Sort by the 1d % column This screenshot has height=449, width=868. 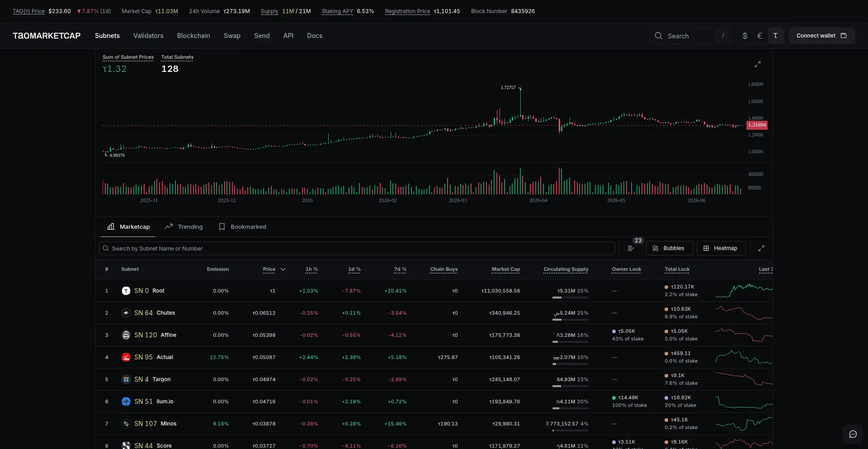pos(354,269)
